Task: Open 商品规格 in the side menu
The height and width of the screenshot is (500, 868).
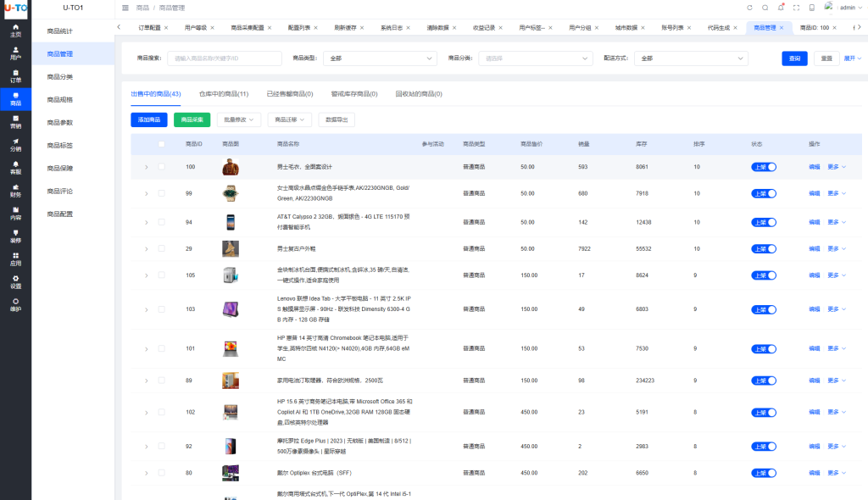Action: click(x=60, y=100)
